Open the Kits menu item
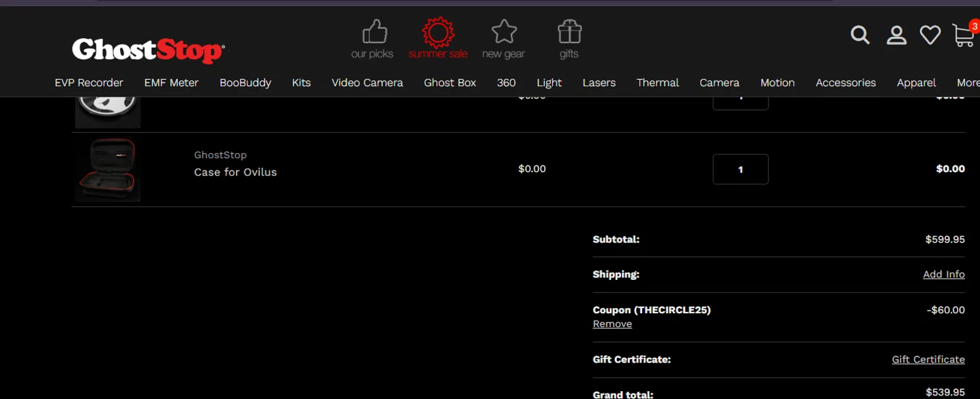980x399 pixels. [301, 82]
